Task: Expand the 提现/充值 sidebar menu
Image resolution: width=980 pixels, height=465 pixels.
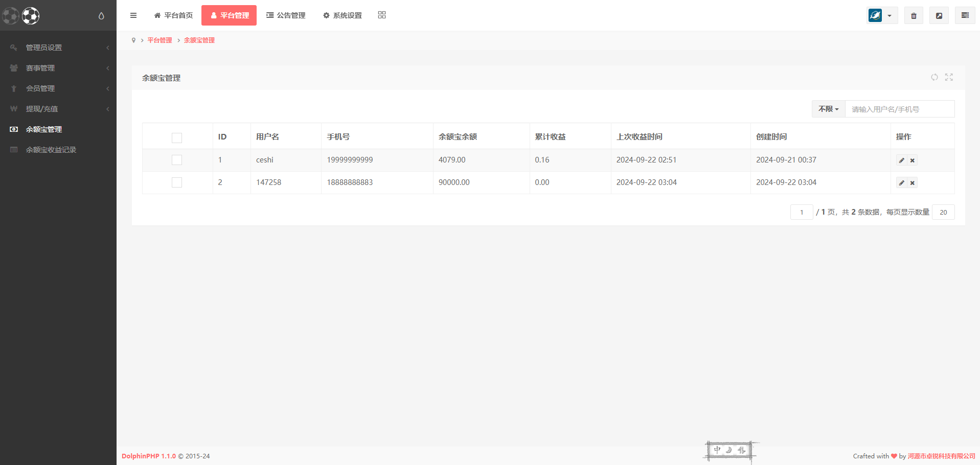Action: click(x=42, y=109)
